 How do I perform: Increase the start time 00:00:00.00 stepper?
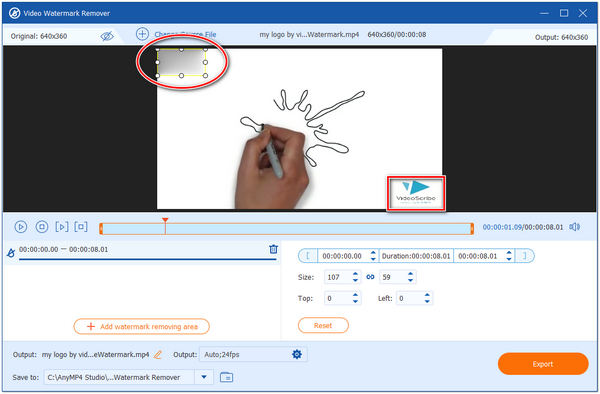[373, 253]
